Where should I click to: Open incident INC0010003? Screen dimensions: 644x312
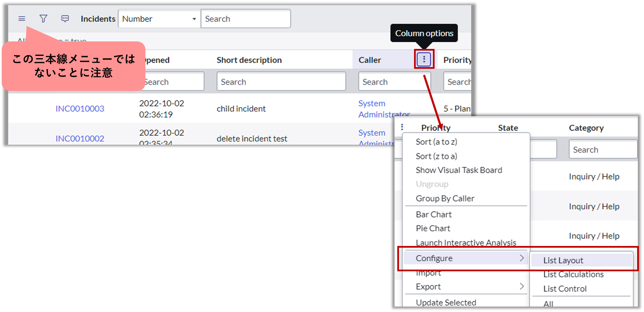tap(79, 108)
